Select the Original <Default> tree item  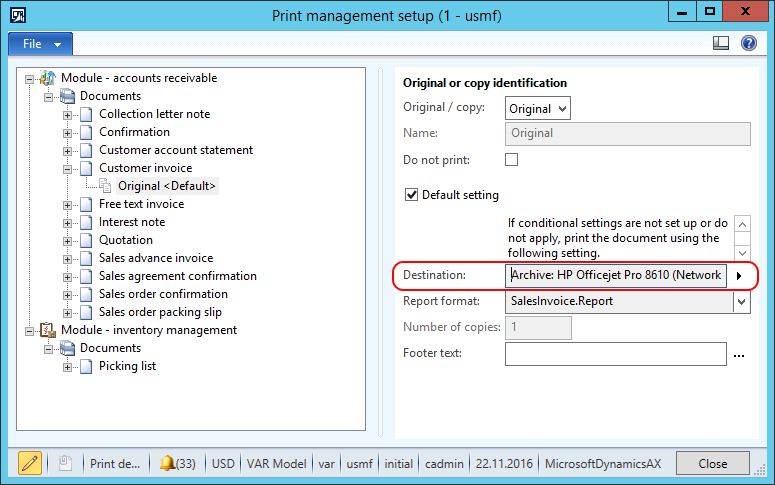(x=167, y=186)
